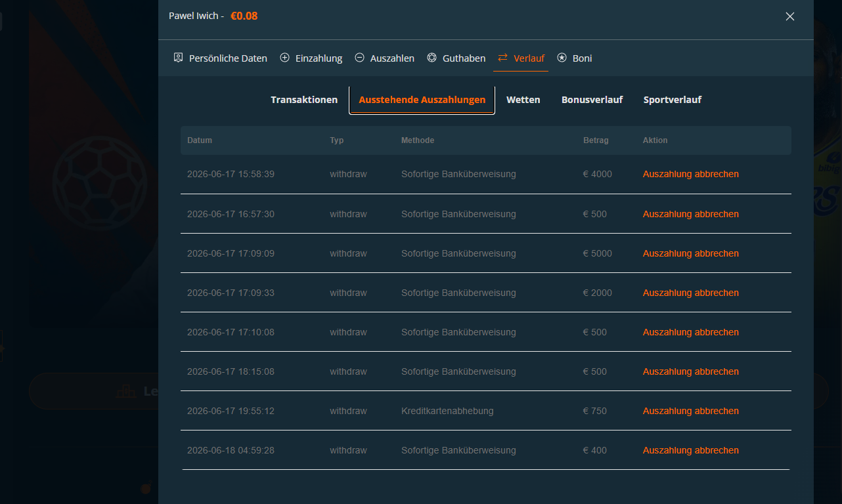
Task: Click the date 2026-06-17 15:58:39
Action: tap(231, 175)
